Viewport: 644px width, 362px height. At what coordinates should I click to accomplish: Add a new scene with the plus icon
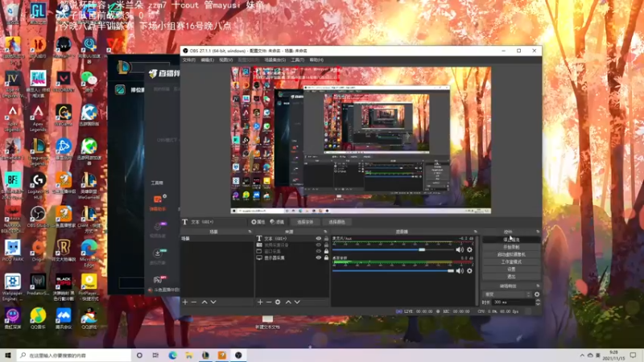185,302
